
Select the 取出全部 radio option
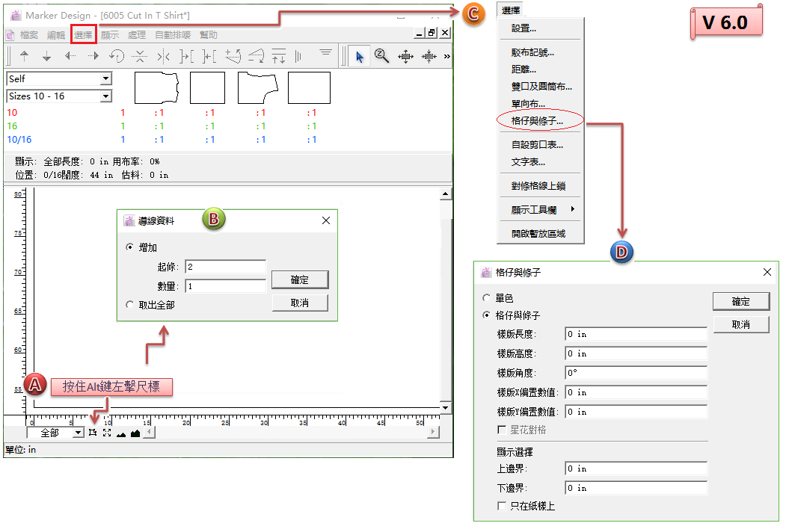point(130,304)
